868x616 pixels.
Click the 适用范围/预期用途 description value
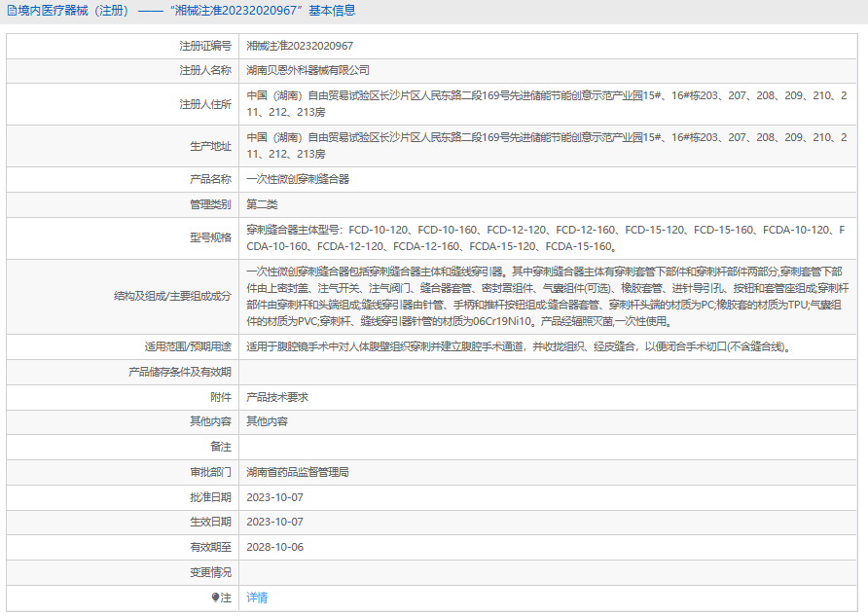[x=519, y=346]
